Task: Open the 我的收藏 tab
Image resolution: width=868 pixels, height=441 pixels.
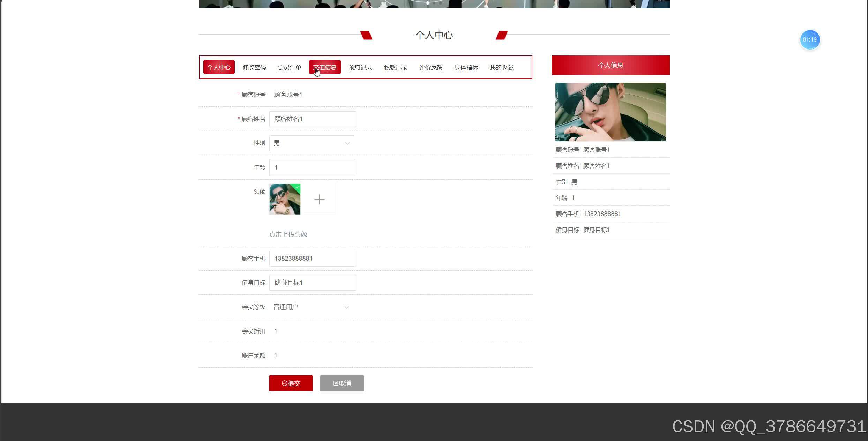Action: 501,67
